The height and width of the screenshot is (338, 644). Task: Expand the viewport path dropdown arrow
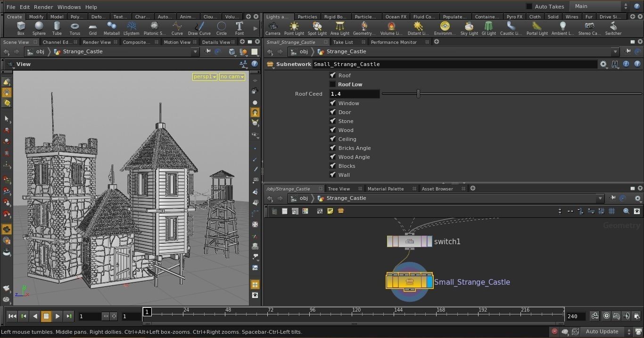click(x=195, y=52)
